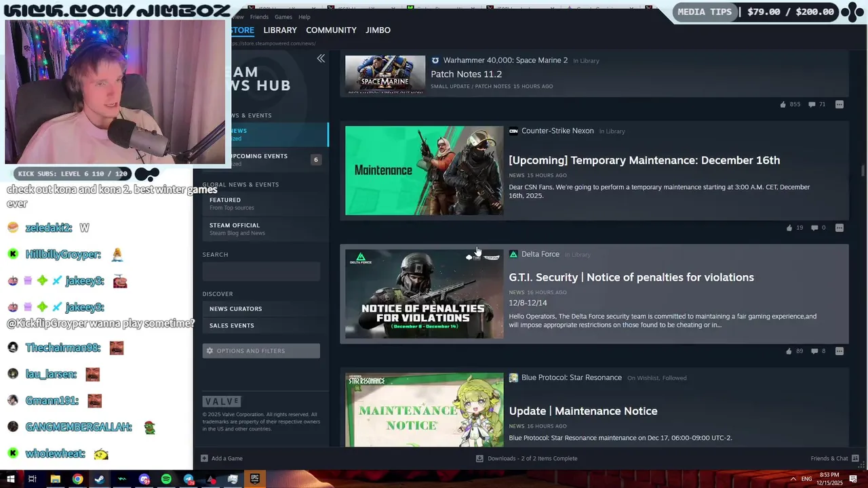Click the ENG language indicator

(807, 479)
